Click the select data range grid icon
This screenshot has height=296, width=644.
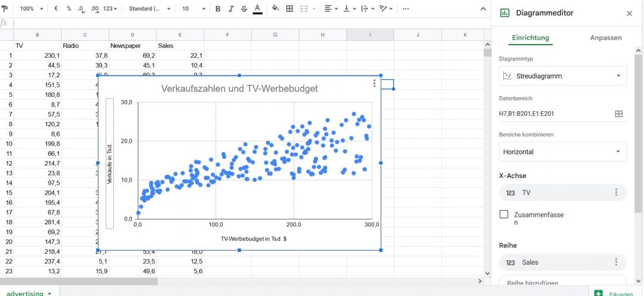618,114
